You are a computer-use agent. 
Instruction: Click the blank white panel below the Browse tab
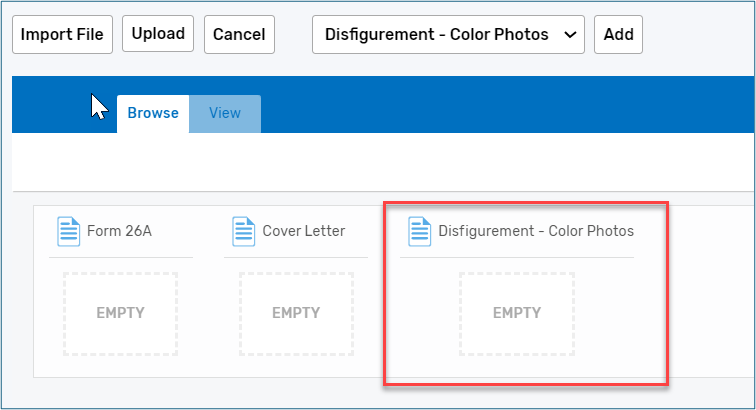point(380,160)
